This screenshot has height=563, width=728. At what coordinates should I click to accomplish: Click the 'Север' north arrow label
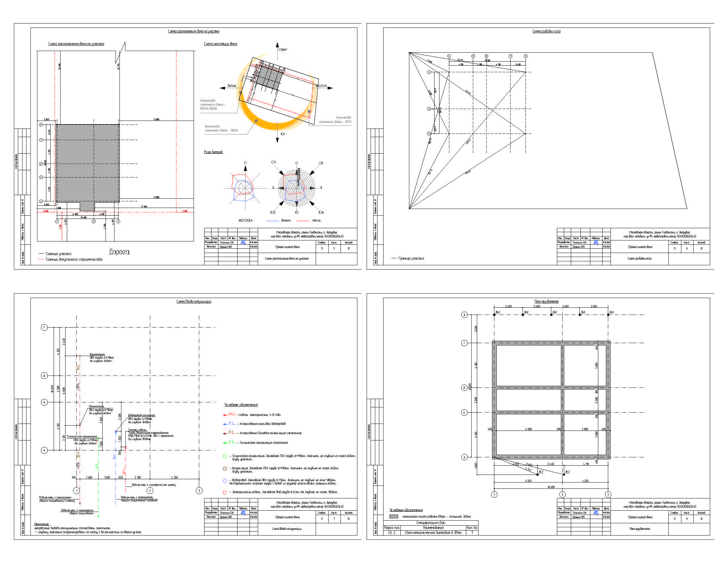click(x=282, y=49)
